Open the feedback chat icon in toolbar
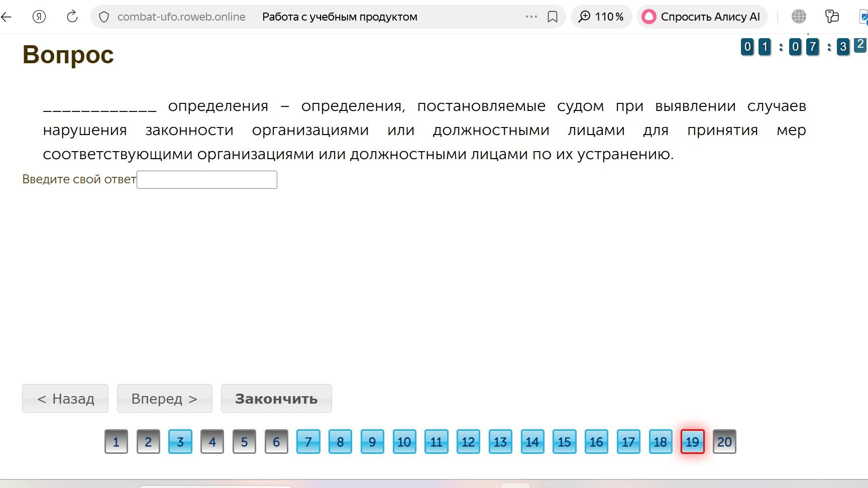 click(832, 17)
